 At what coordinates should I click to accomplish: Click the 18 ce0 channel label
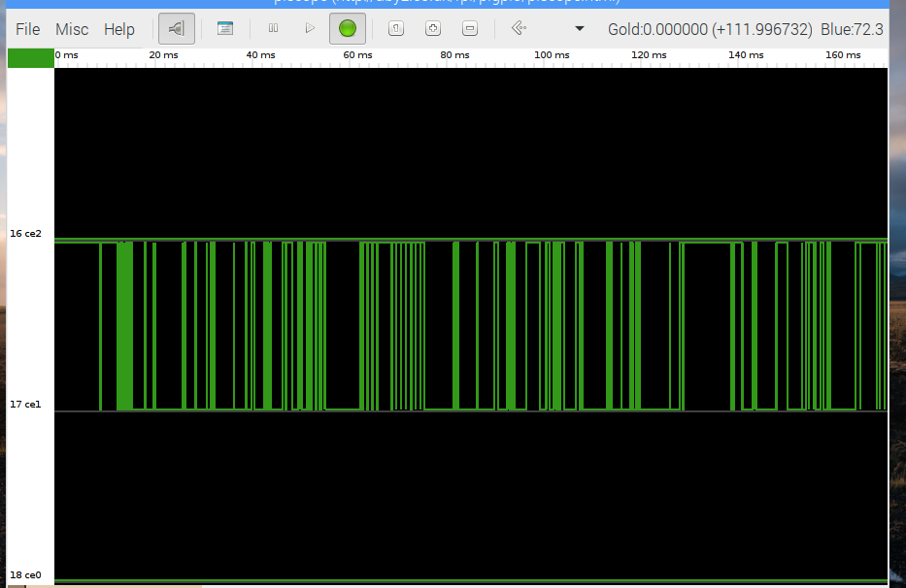[x=25, y=574]
